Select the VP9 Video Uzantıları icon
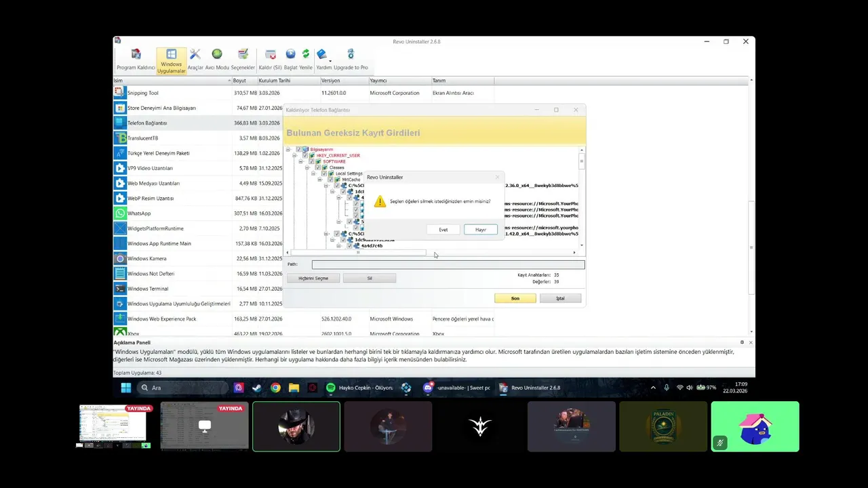This screenshot has height=488, width=868. [x=120, y=168]
